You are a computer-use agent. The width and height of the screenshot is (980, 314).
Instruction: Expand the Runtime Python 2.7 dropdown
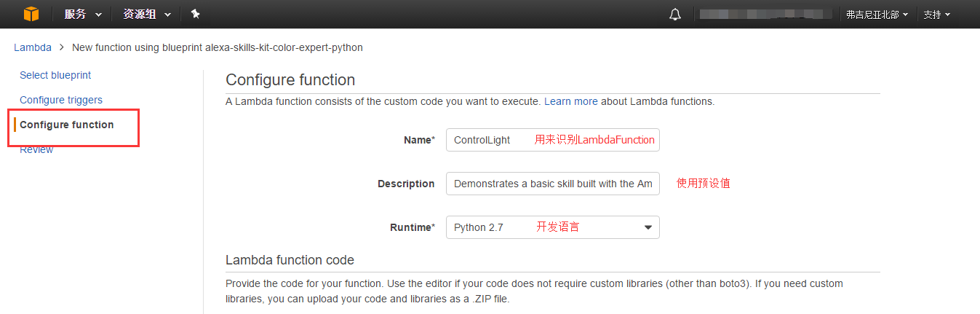(x=552, y=227)
